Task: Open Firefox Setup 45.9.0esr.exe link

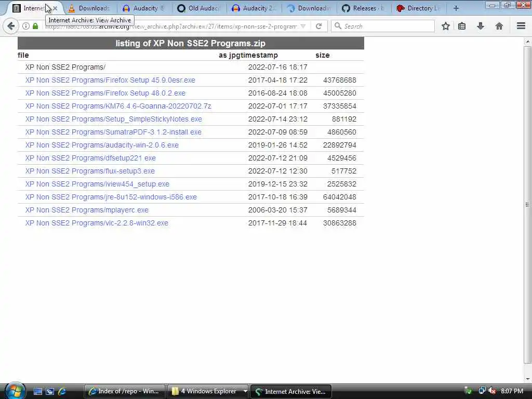Action: 110,80
